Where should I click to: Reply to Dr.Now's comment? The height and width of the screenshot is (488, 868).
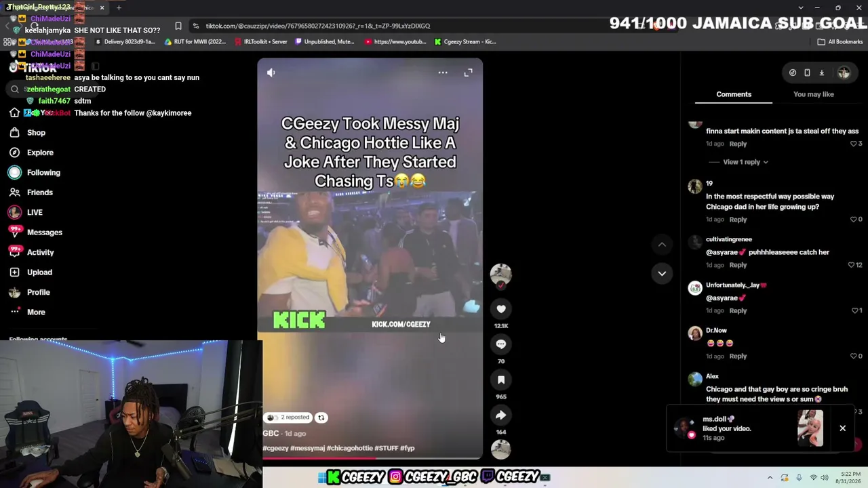click(738, 356)
